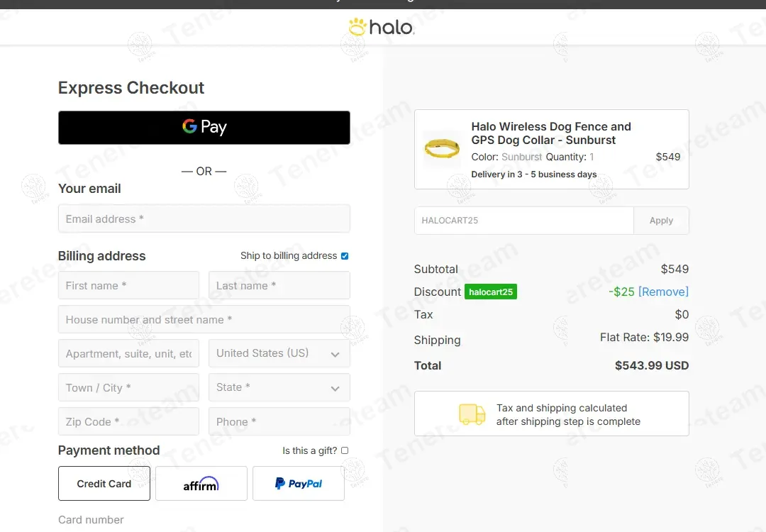The height and width of the screenshot is (532, 766).
Task: Select Credit Card payment method
Action: 104,484
